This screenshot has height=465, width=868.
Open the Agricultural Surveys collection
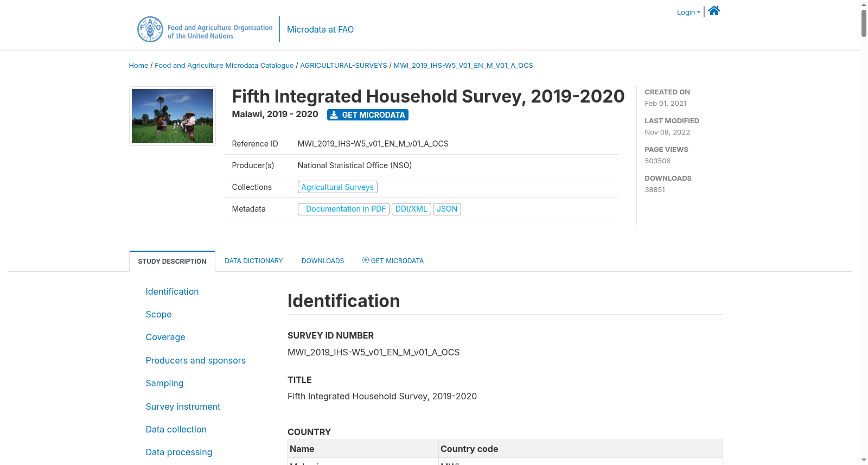point(337,187)
